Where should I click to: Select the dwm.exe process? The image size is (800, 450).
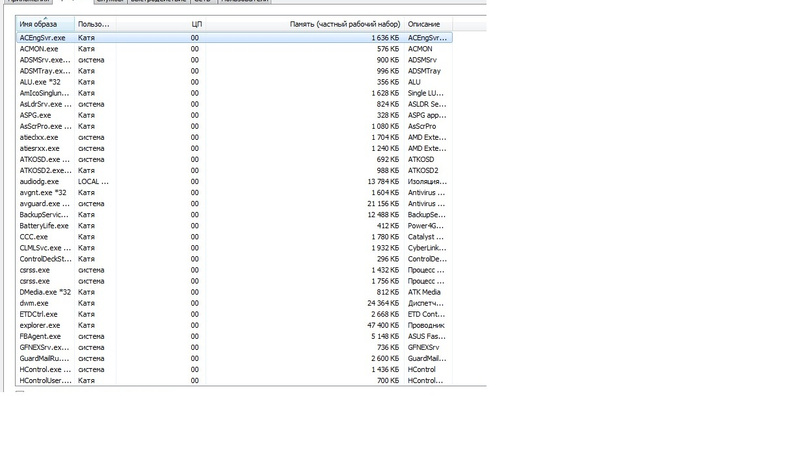234,303
